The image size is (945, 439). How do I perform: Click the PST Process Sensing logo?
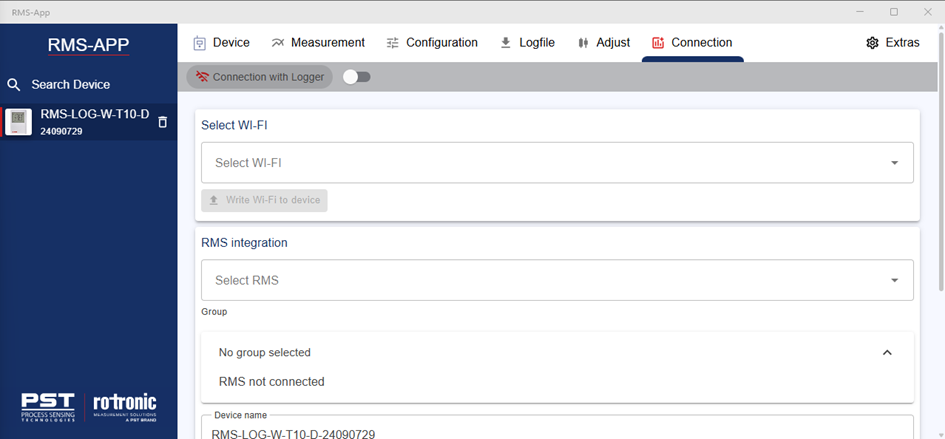48,407
